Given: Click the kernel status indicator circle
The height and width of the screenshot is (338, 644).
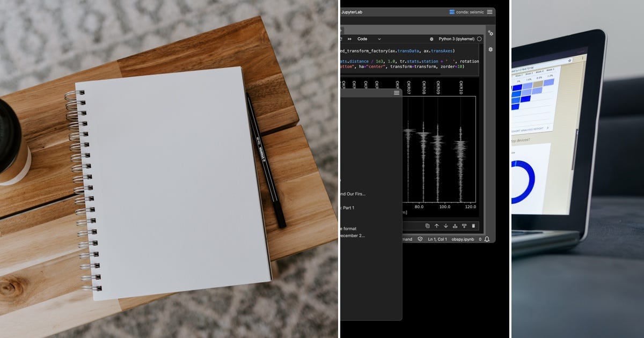Looking at the screenshot, I should 479,39.
